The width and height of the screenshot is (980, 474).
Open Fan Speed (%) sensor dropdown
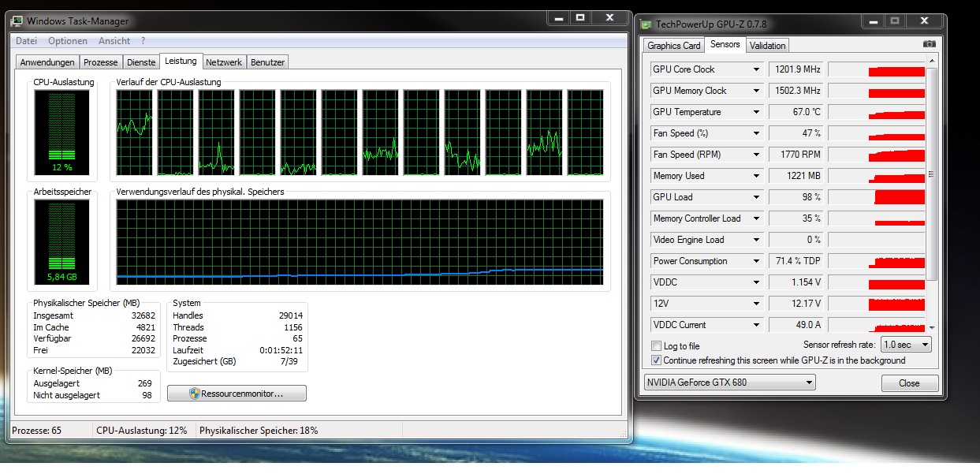[756, 133]
